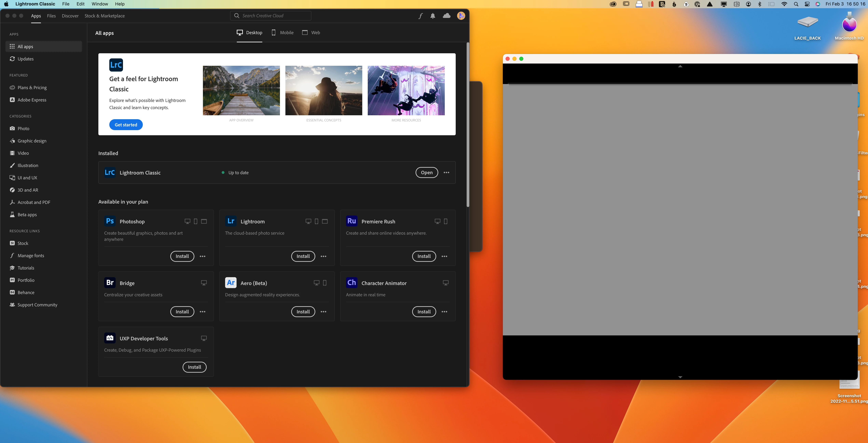Open the Essential Concepts thumbnail

pyautogui.click(x=323, y=90)
